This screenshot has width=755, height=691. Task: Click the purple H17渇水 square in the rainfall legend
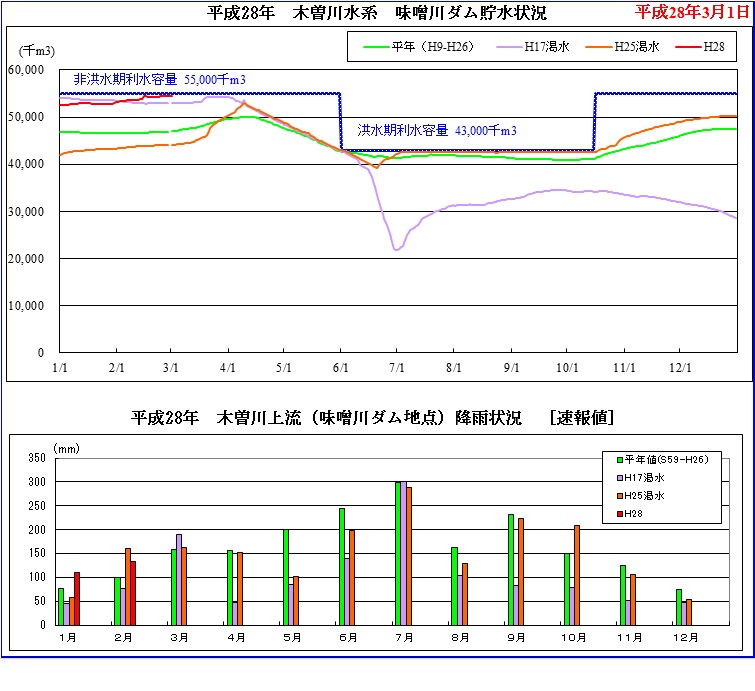(621, 477)
